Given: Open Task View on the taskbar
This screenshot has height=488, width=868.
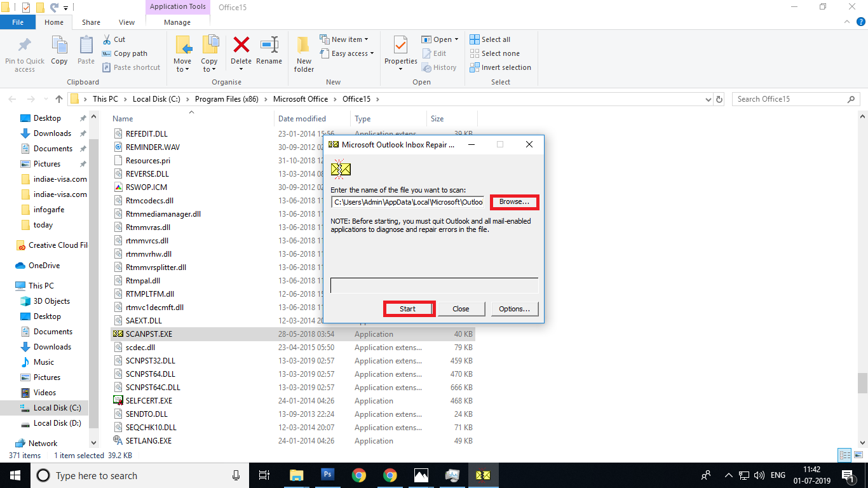Looking at the screenshot, I should click(265, 475).
